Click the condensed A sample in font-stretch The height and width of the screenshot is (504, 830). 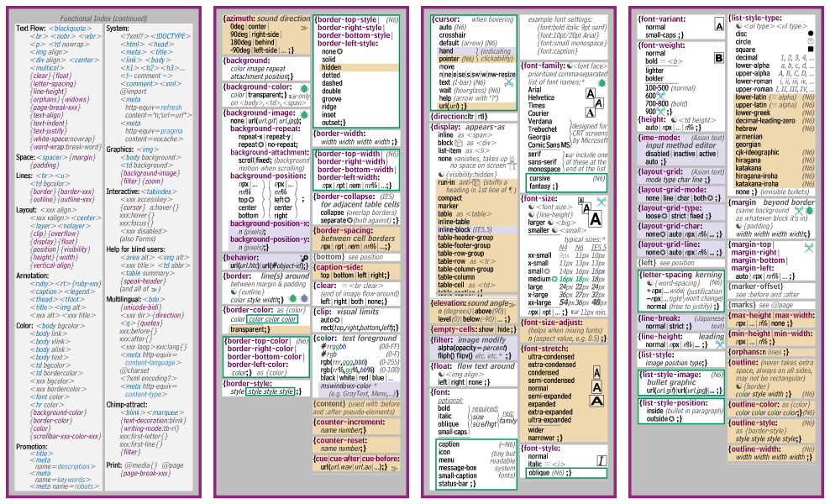(596, 372)
